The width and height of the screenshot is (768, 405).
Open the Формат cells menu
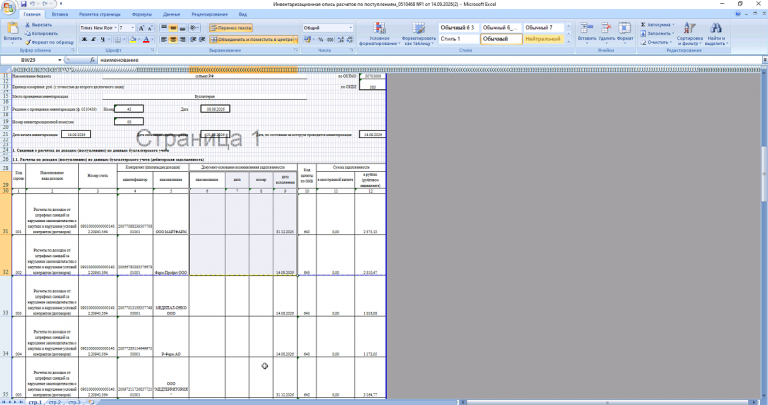(624, 32)
